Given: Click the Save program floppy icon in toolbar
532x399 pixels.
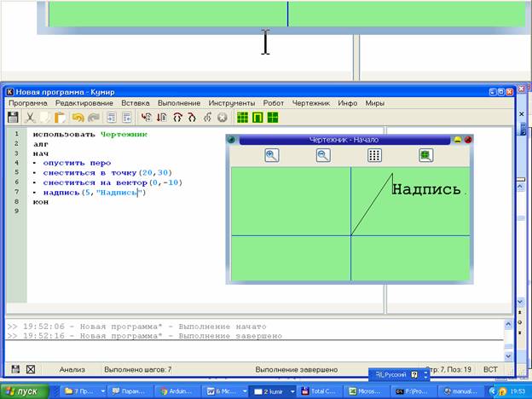Looking at the screenshot, I should click(x=13, y=118).
